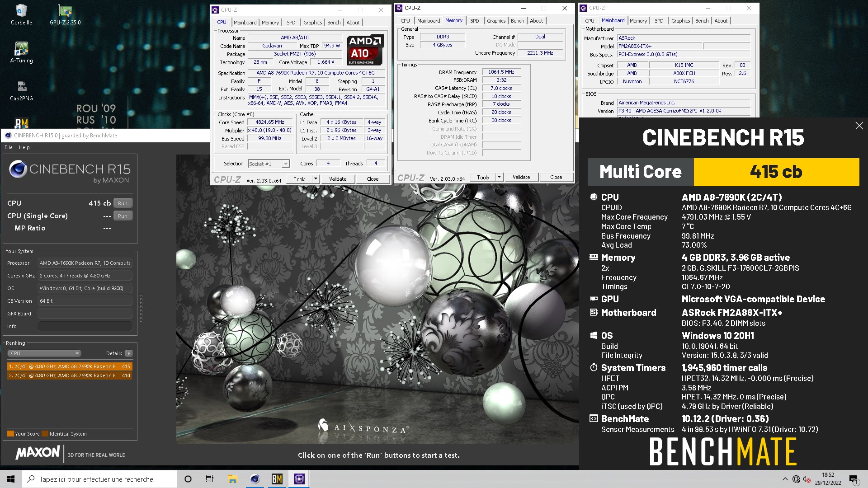Show hidden system tray icons
The width and height of the screenshot is (868, 488).
[x=785, y=479]
